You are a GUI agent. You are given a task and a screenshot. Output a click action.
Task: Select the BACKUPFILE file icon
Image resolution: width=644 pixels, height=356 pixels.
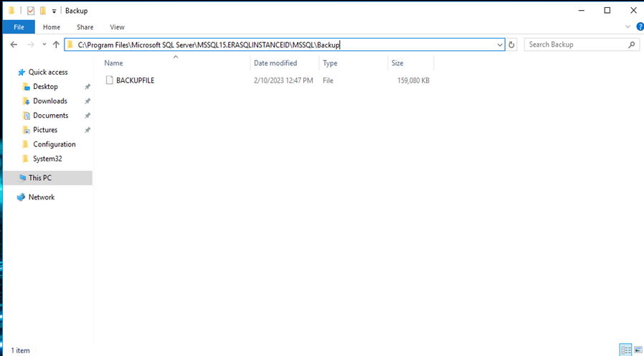(x=110, y=80)
